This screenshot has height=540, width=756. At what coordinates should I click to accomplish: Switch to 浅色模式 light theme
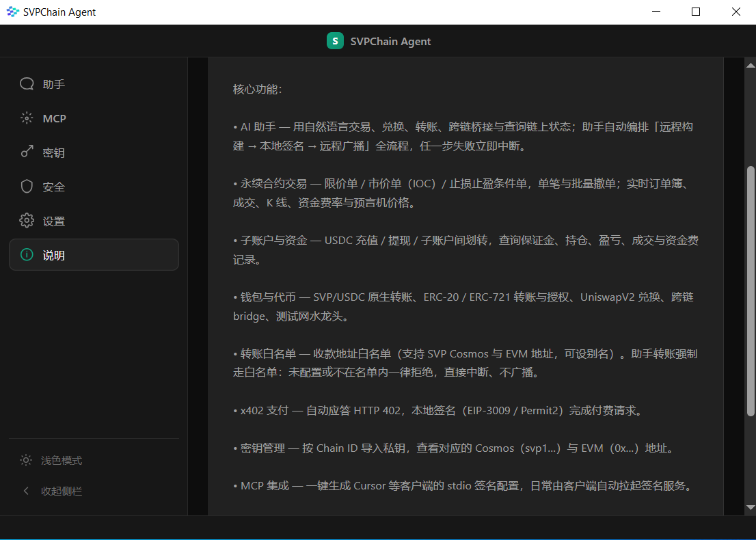94,460
